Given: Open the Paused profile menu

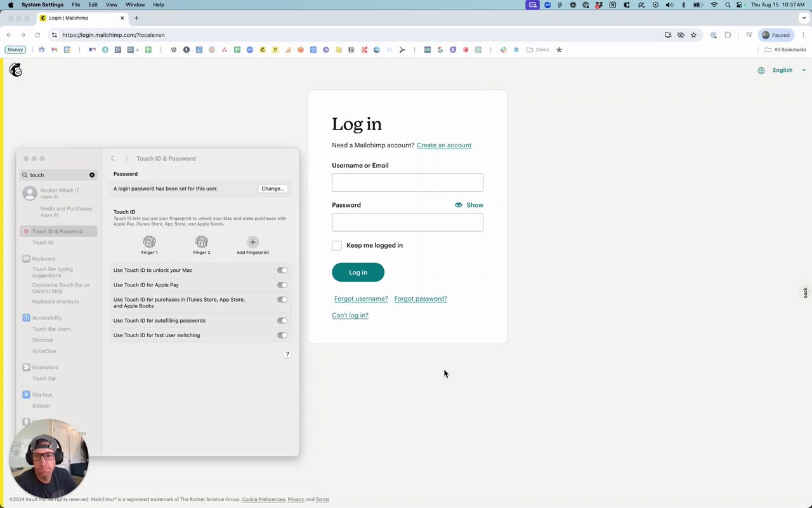Looking at the screenshot, I should pyautogui.click(x=776, y=35).
